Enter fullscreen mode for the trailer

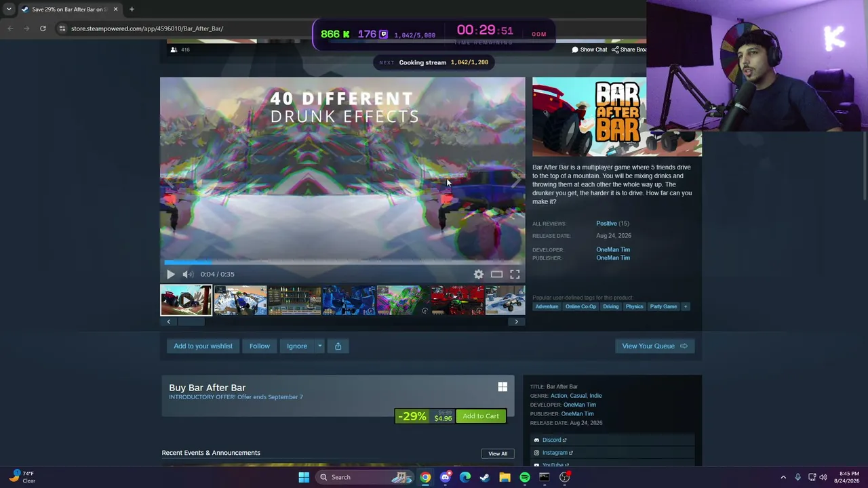[x=515, y=274]
